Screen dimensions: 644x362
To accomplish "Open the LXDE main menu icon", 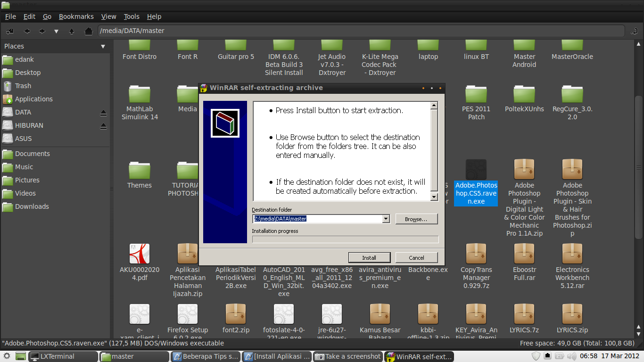I will coord(7,356).
